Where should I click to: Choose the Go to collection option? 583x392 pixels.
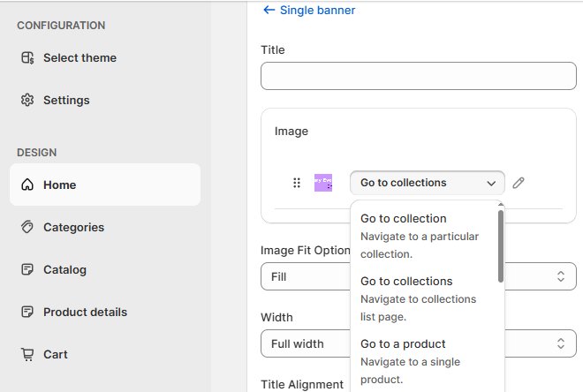pos(425,236)
